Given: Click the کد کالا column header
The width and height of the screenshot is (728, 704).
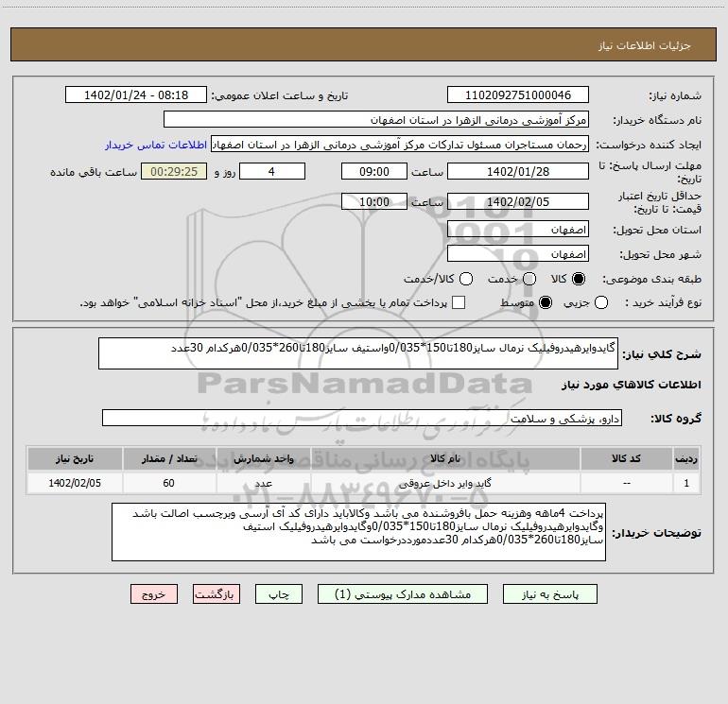Looking at the screenshot, I should tap(626, 458).
